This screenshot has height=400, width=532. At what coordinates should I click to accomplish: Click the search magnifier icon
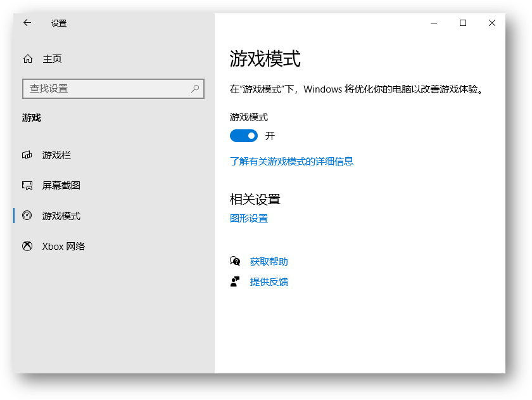[x=195, y=88]
